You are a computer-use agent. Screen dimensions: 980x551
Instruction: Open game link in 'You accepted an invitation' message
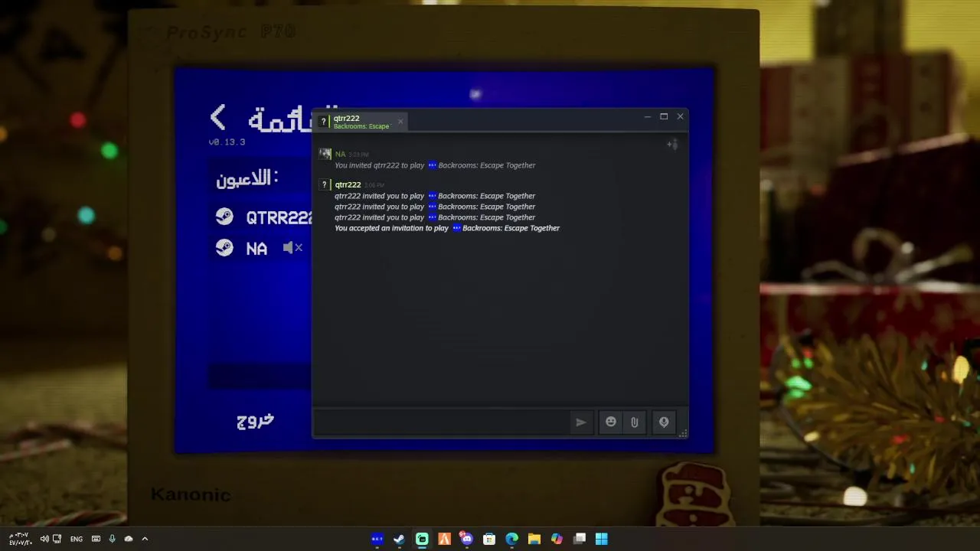tap(506, 228)
